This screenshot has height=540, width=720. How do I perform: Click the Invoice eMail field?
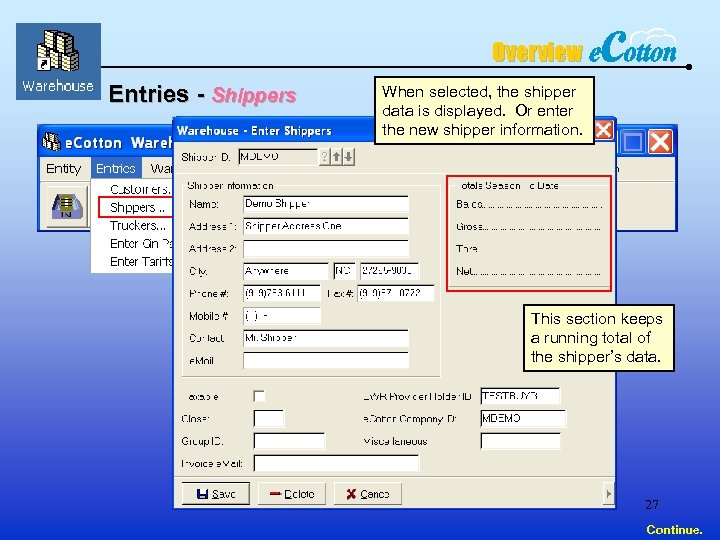click(336, 463)
